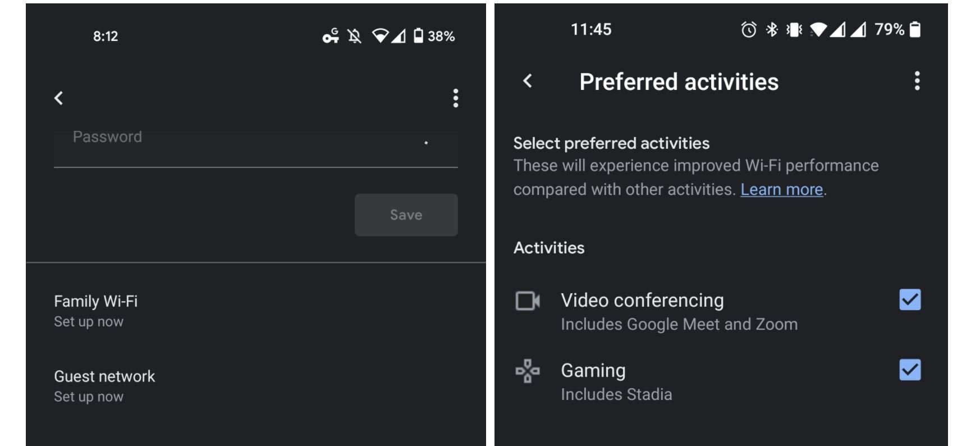Tap the VPN key status icon
Screen dimensions: 980x446
tap(331, 37)
